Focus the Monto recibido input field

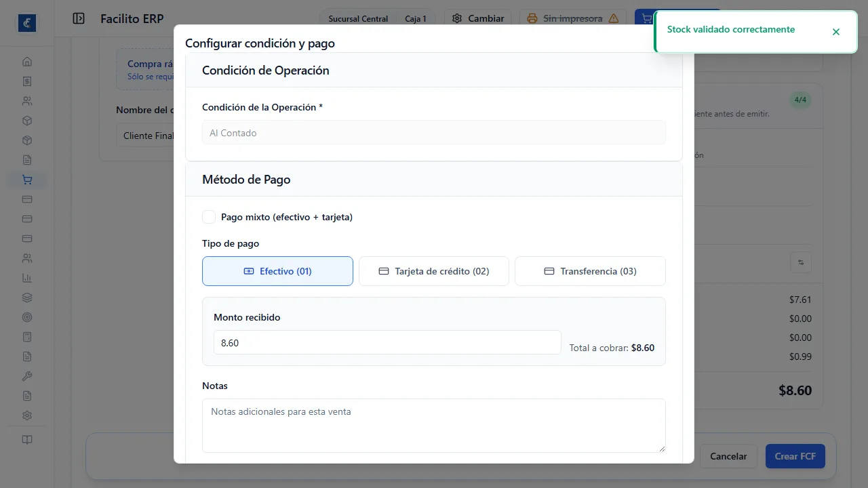coord(387,343)
